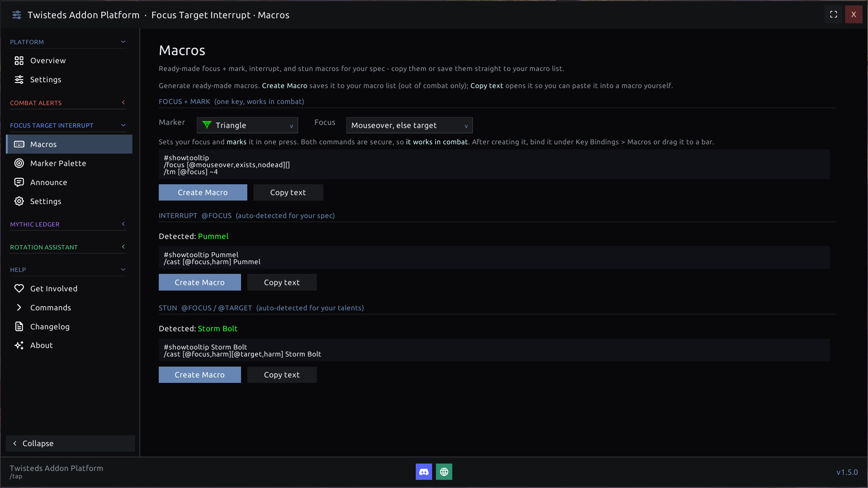
Task: Open Get Involved page
Action: (x=69, y=289)
